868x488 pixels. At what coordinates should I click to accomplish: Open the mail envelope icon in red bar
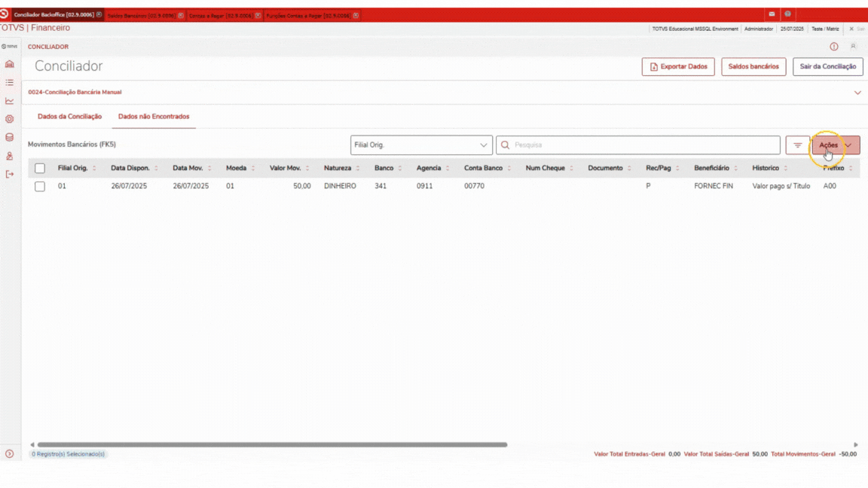coord(772,14)
